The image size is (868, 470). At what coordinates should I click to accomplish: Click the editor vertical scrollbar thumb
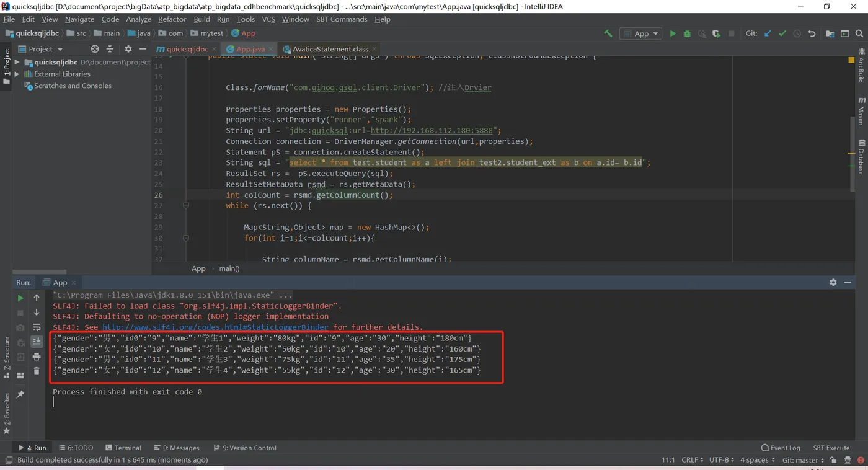852,153
